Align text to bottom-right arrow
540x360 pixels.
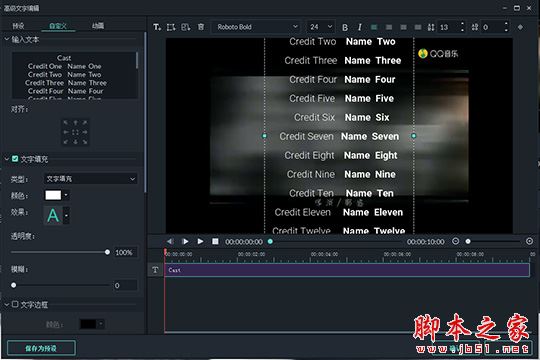pyautogui.click(x=85, y=142)
